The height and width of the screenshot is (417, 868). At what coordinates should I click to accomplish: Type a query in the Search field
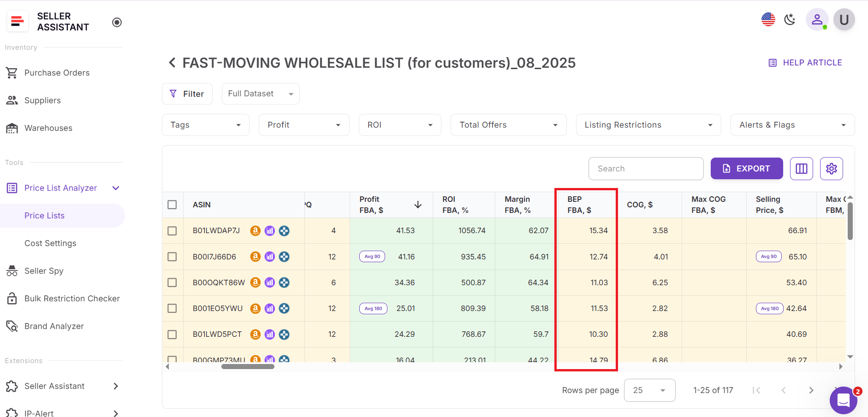[646, 168]
